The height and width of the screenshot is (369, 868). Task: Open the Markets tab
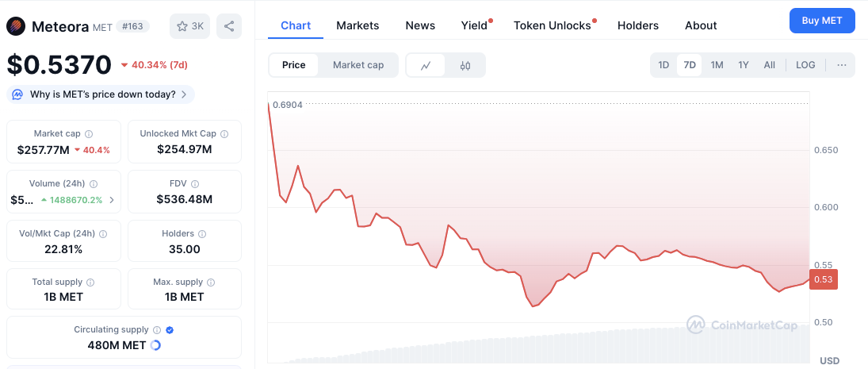tap(358, 25)
